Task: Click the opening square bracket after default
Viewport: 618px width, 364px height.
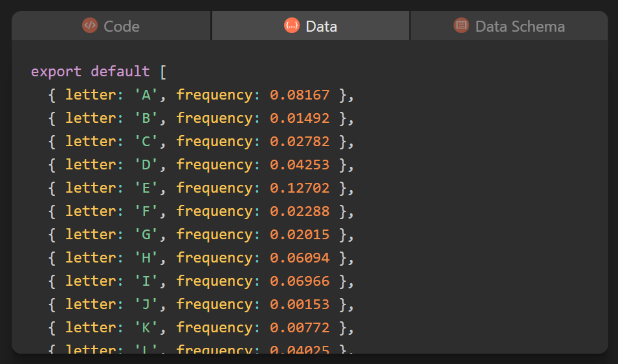Action: pyautogui.click(x=163, y=72)
